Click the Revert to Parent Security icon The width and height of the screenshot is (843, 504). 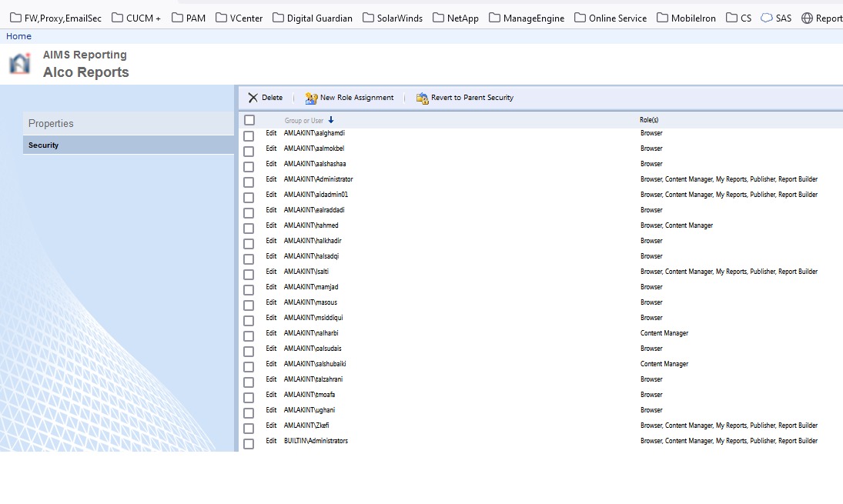[422, 98]
